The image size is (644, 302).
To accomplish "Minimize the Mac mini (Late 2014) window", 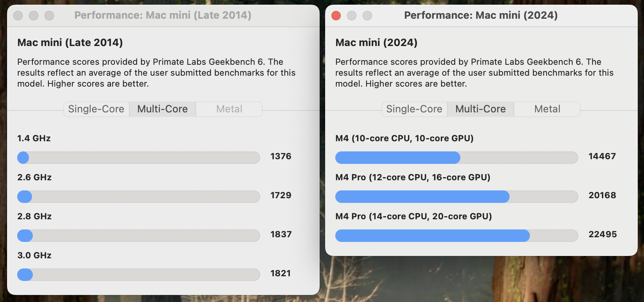I will (x=34, y=16).
